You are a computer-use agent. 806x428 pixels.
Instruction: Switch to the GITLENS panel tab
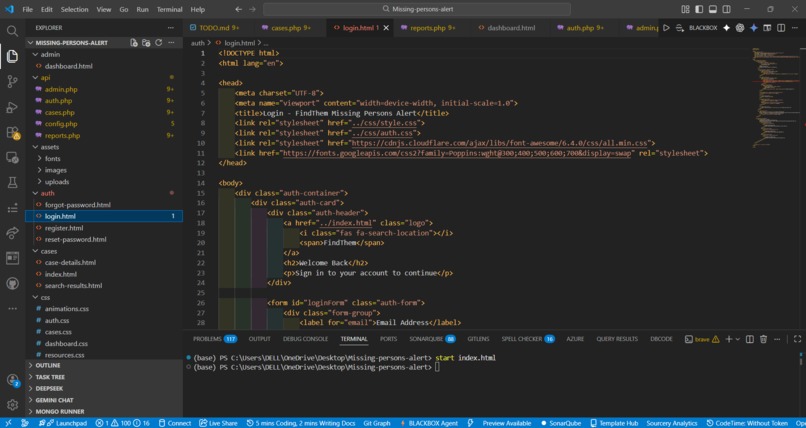[x=478, y=339]
